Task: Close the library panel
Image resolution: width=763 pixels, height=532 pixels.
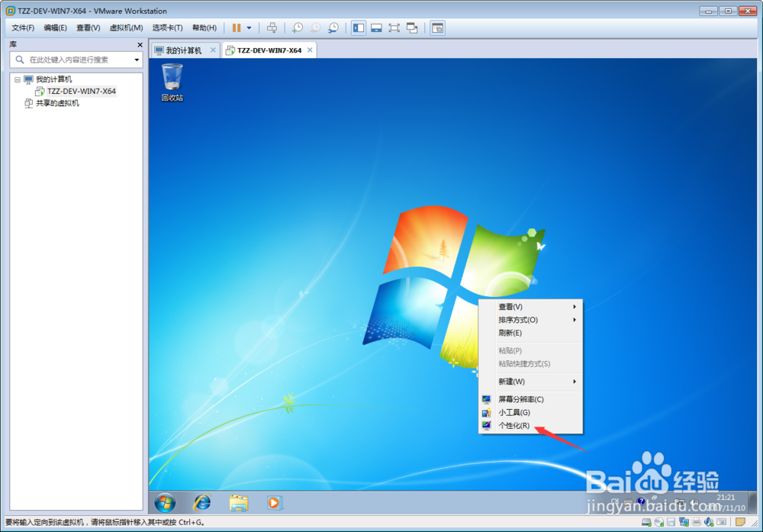Action: pos(140,45)
